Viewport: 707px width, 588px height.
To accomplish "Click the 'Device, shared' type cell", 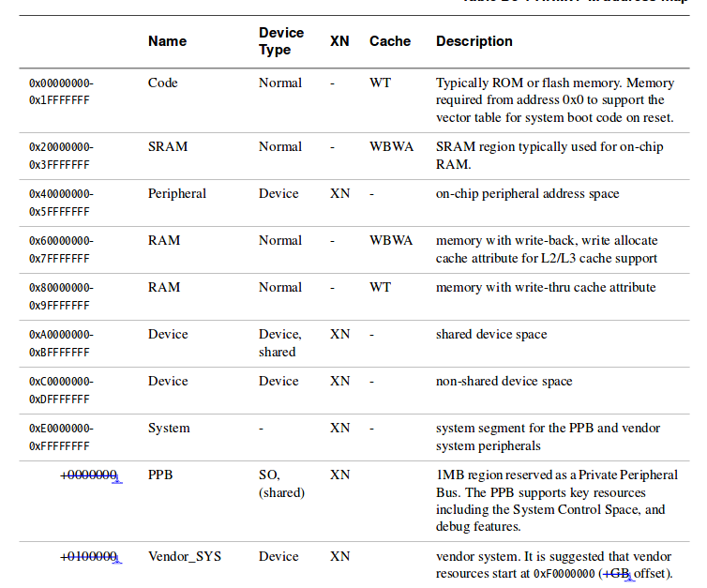I will [x=280, y=343].
